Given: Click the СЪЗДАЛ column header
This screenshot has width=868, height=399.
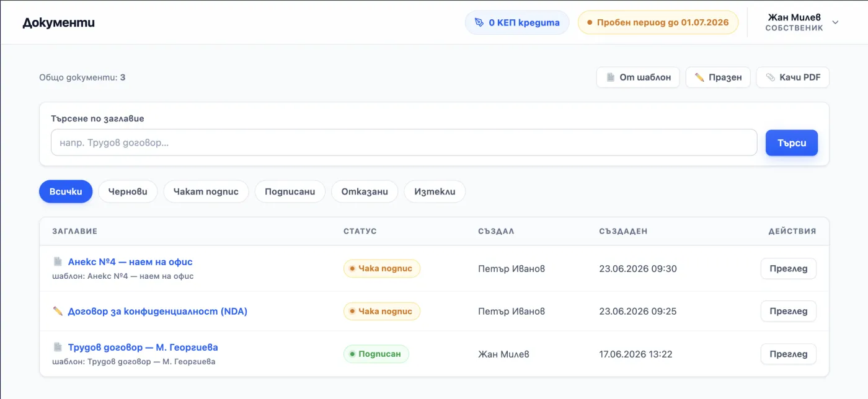Looking at the screenshot, I should pos(496,231).
